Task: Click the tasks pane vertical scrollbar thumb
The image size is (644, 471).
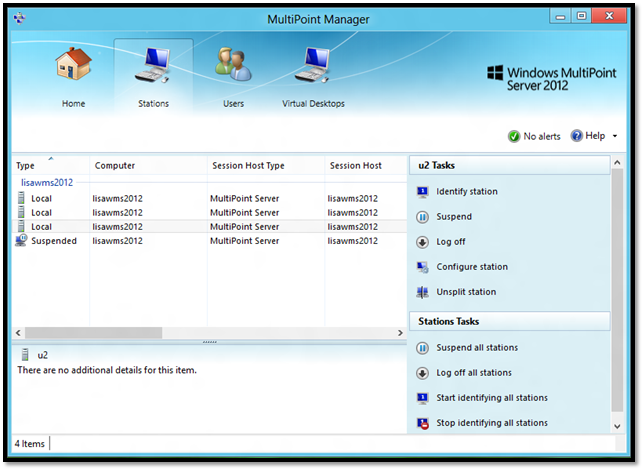Action: click(617, 290)
